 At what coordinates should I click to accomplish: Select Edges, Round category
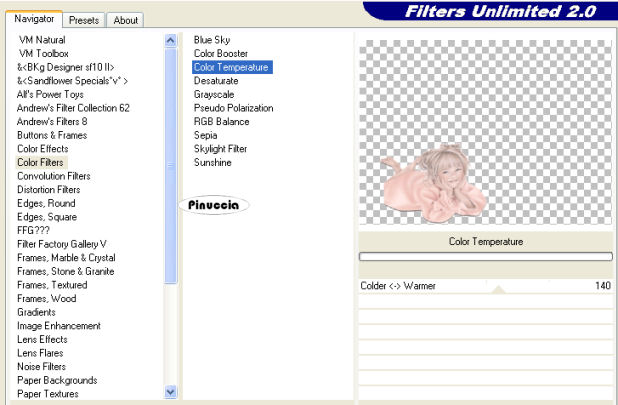coord(46,203)
